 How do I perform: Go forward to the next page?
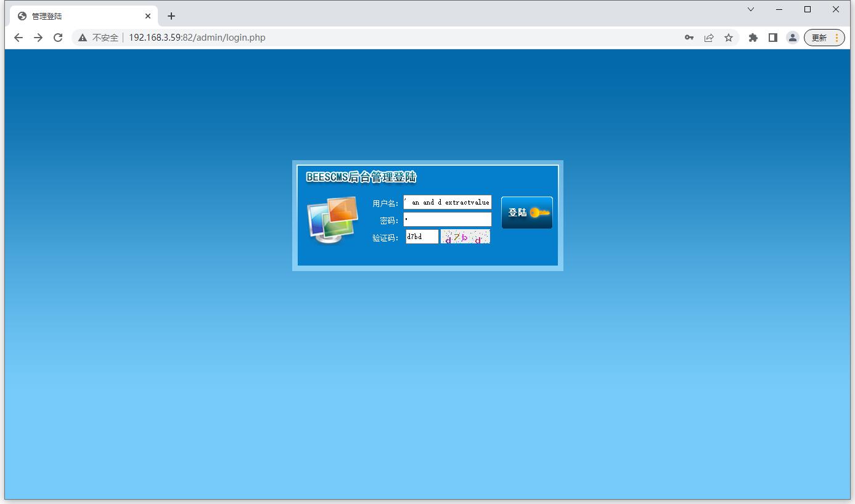click(38, 38)
